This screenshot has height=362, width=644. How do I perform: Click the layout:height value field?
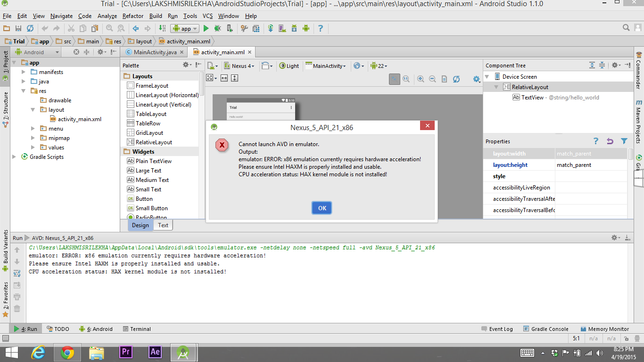pyautogui.click(x=591, y=165)
